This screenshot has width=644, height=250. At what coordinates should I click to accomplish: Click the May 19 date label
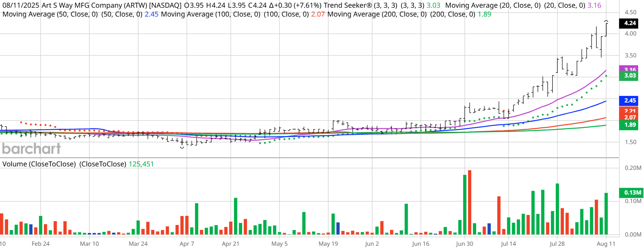coord(328,244)
